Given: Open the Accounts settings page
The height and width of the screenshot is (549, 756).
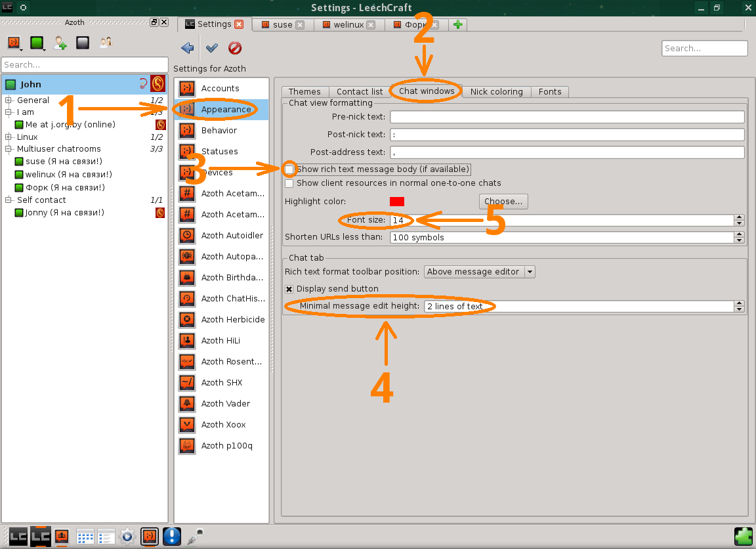Looking at the screenshot, I should click(x=221, y=88).
